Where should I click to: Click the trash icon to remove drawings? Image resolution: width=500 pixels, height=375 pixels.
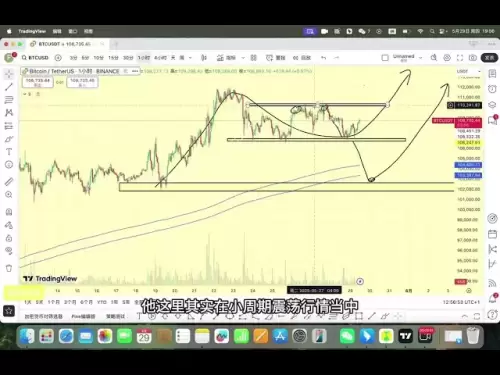point(9,268)
